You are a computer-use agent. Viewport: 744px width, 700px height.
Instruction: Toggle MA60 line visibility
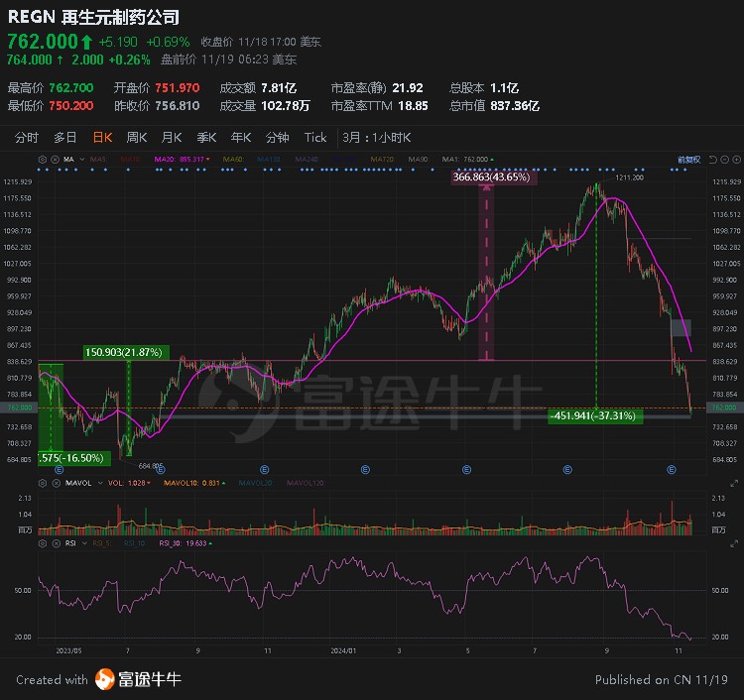(x=232, y=160)
